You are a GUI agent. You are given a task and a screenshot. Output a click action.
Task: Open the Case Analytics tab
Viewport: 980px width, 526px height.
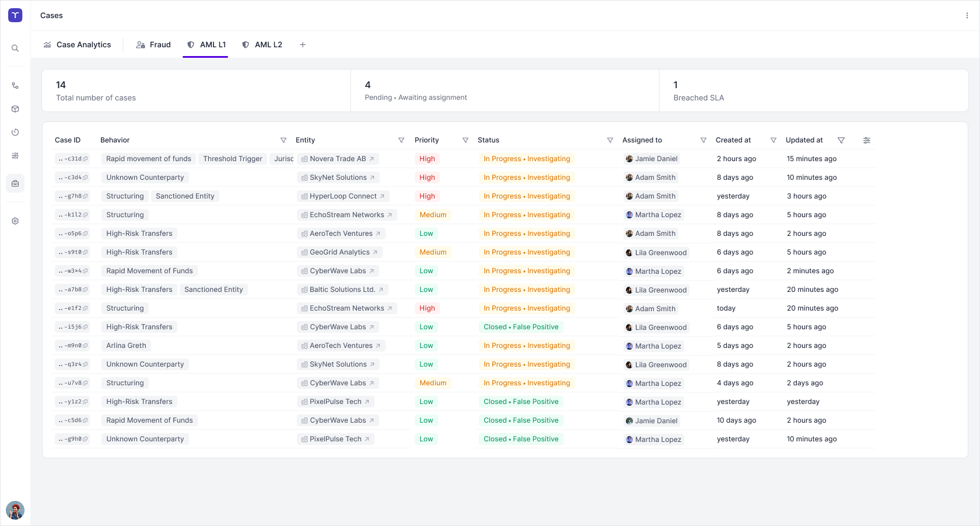pos(77,45)
